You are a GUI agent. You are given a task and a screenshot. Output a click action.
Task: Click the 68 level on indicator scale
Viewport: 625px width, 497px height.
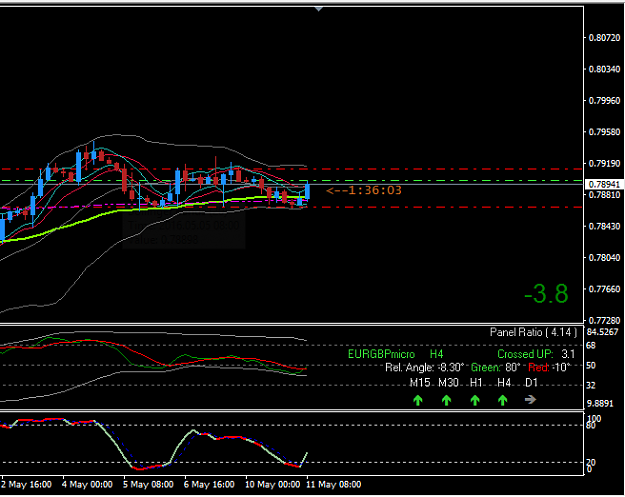[x=591, y=346]
